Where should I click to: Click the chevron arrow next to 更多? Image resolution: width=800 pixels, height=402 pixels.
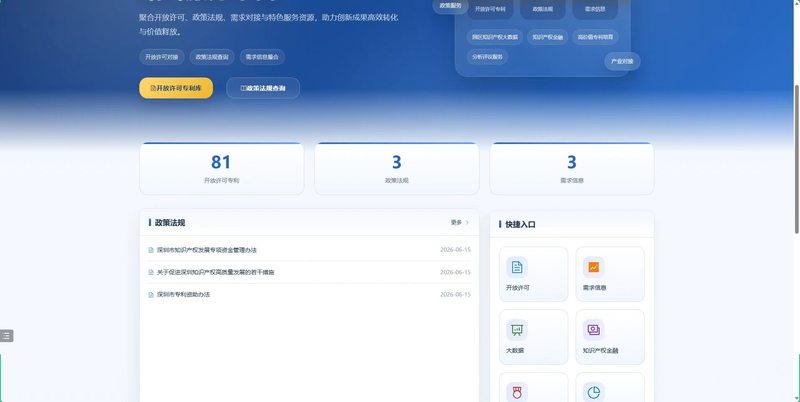click(467, 222)
